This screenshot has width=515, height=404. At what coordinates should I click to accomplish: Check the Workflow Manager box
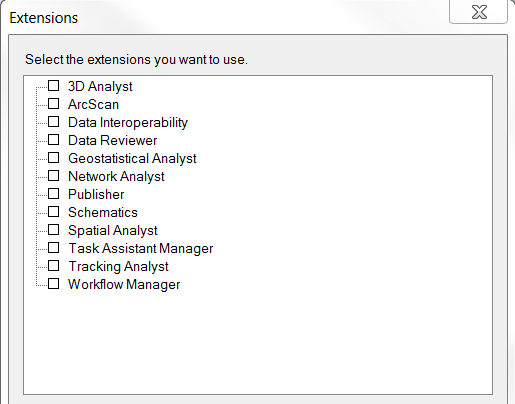(54, 284)
